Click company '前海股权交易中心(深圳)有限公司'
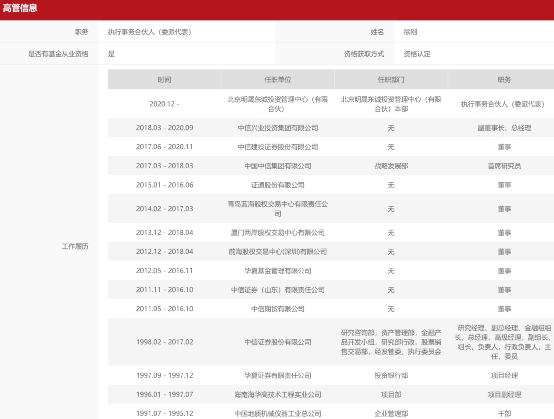Image resolution: width=554 pixels, height=419 pixels. coord(278,252)
